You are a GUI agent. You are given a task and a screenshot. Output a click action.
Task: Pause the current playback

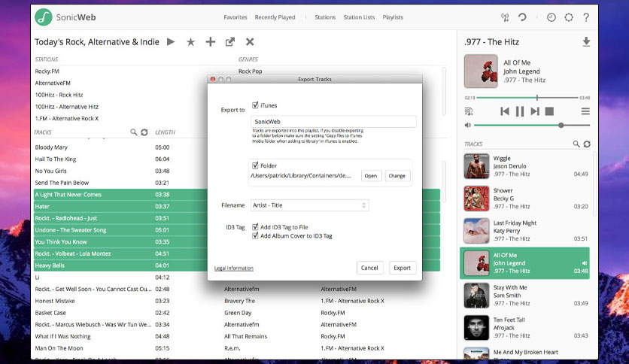(x=519, y=111)
